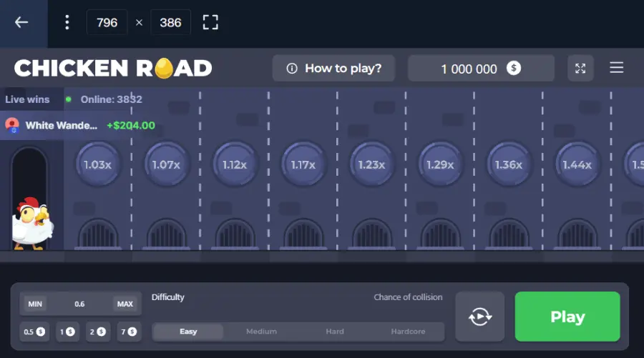644x358 pixels.
Task: Open the How to play? guide
Action: pyautogui.click(x=333, y=69)
